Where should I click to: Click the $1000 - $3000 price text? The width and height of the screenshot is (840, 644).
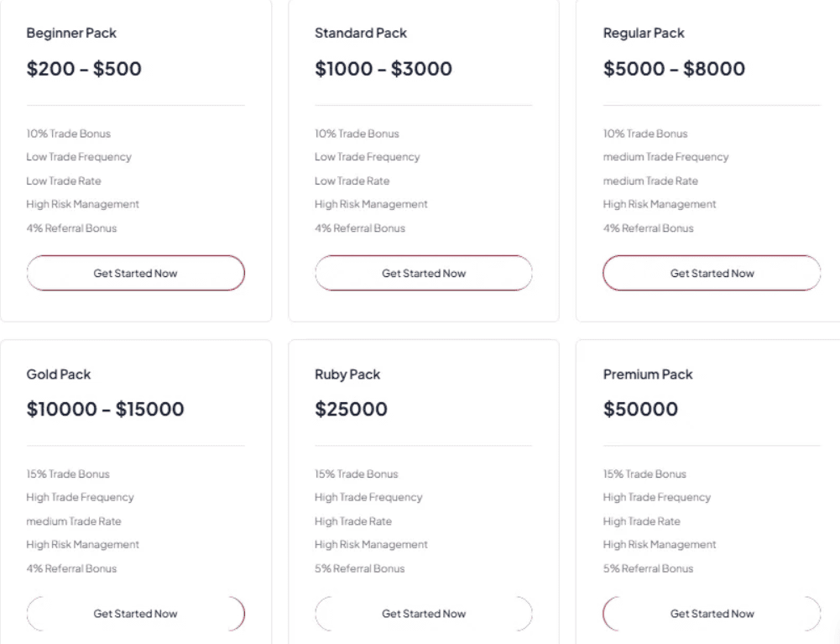pyautogui.click(x=383, y=69)
